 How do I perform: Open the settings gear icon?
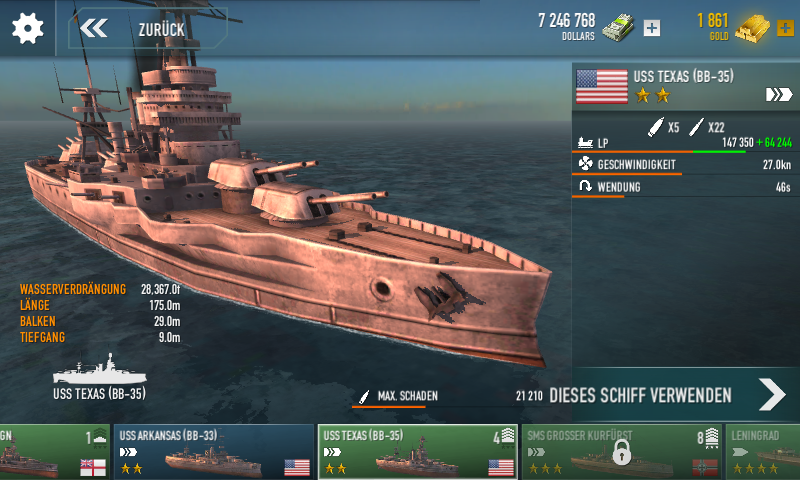tap(28, 28)
